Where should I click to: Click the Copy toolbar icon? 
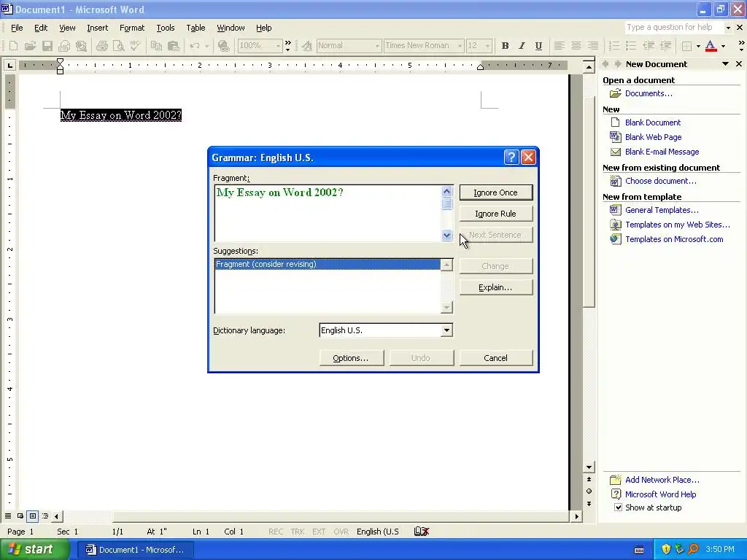[156, 46]
